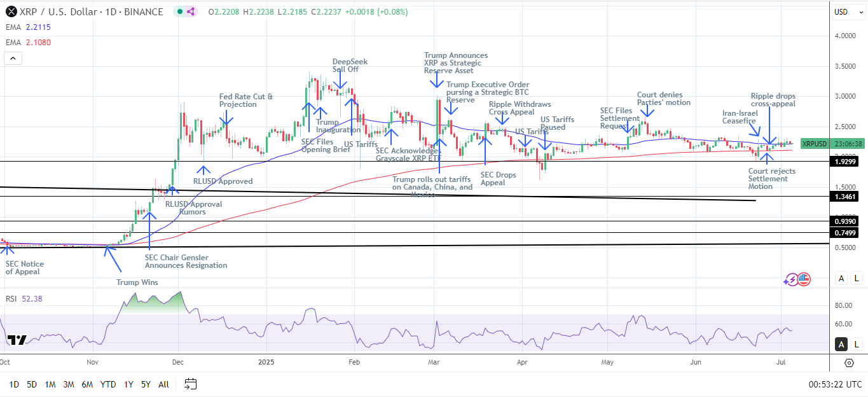Click the Apr label on time axis
Viewport: 868px width, 397px height.
(x=521, y=362)
